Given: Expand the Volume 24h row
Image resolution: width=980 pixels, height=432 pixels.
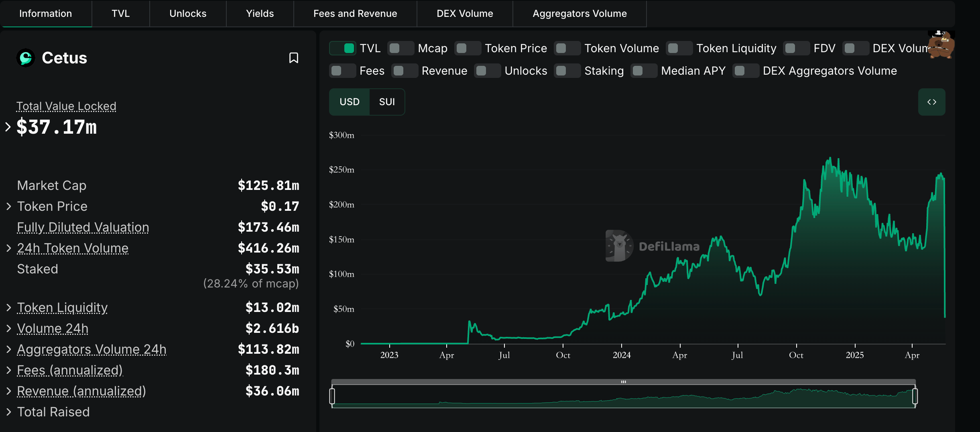Looking at the screenshot, I should [9, 328].
